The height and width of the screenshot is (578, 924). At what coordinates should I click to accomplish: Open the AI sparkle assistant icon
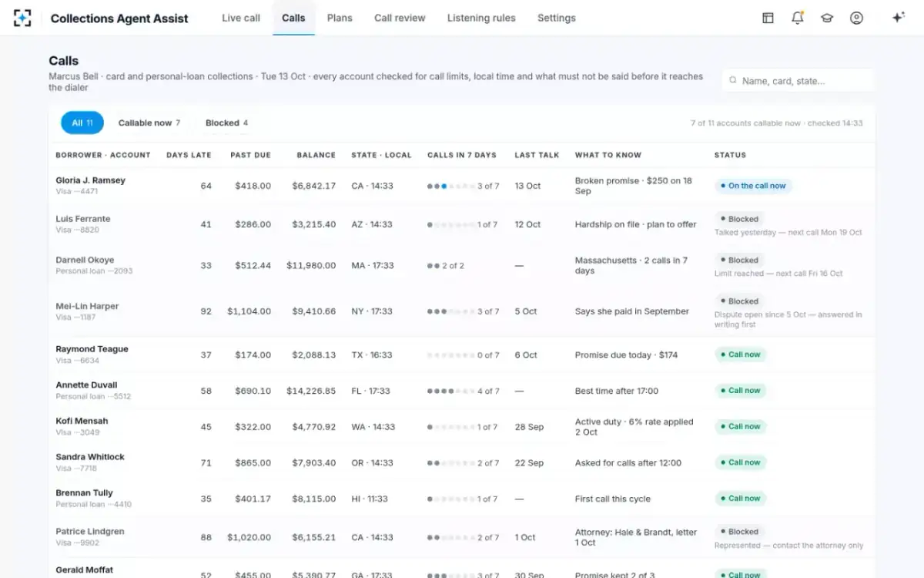(898, 18)
